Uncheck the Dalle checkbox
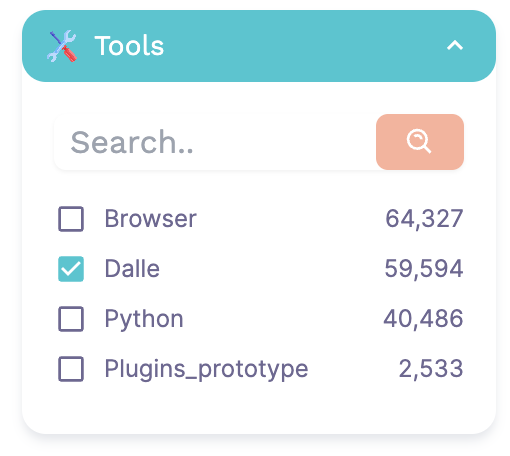510x456 pixels. tap(71, 269)
